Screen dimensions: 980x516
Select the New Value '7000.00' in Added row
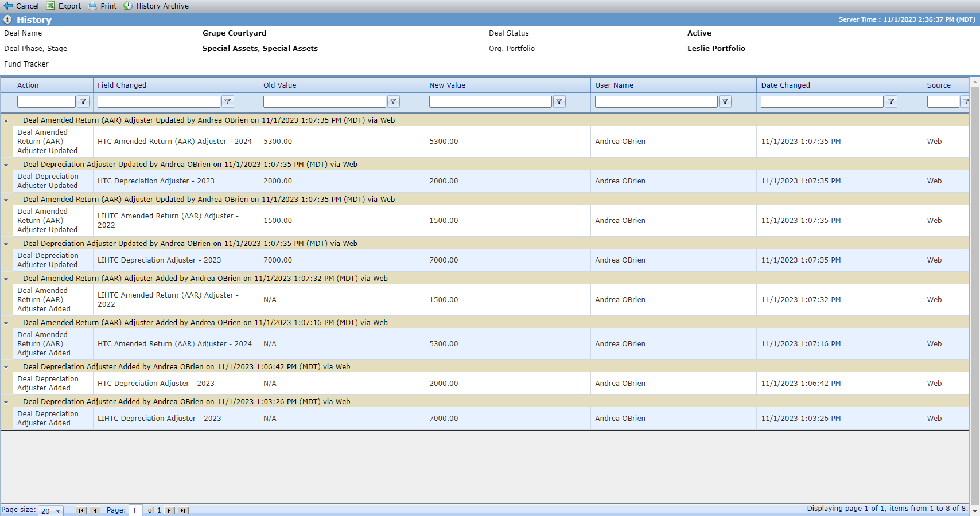click(507, 419)
